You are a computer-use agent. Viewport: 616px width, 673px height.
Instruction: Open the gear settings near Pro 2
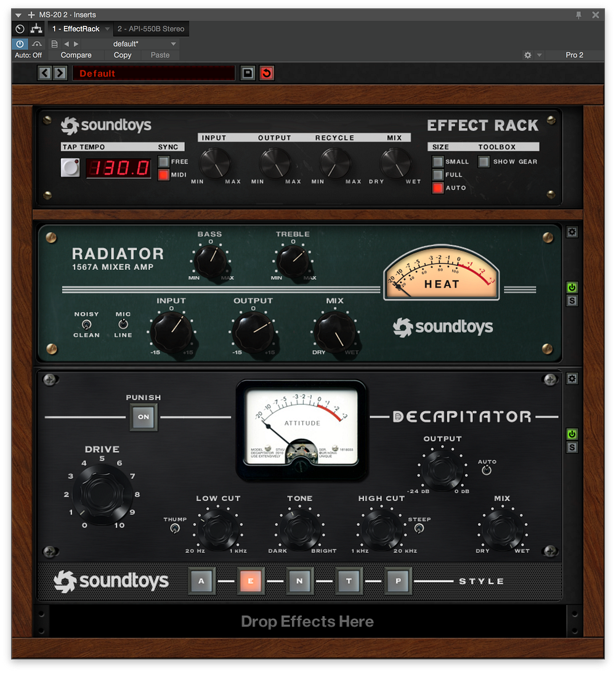528,55
